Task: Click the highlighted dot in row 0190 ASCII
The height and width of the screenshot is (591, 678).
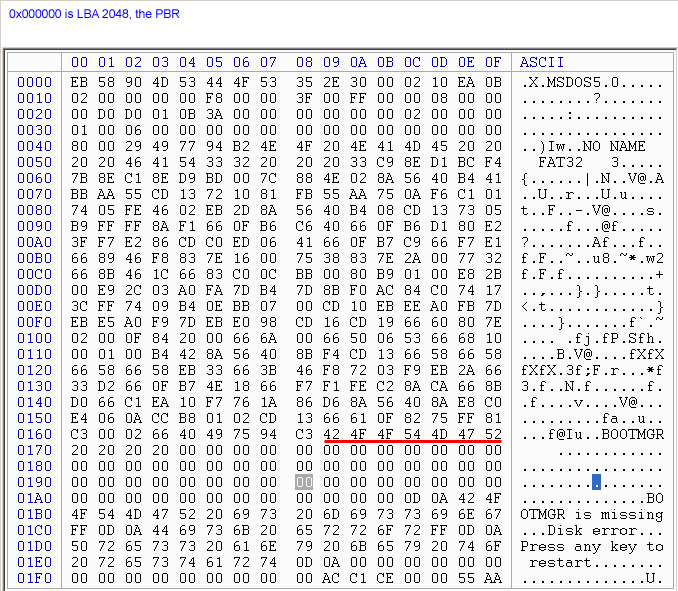Action: point(596,482)
